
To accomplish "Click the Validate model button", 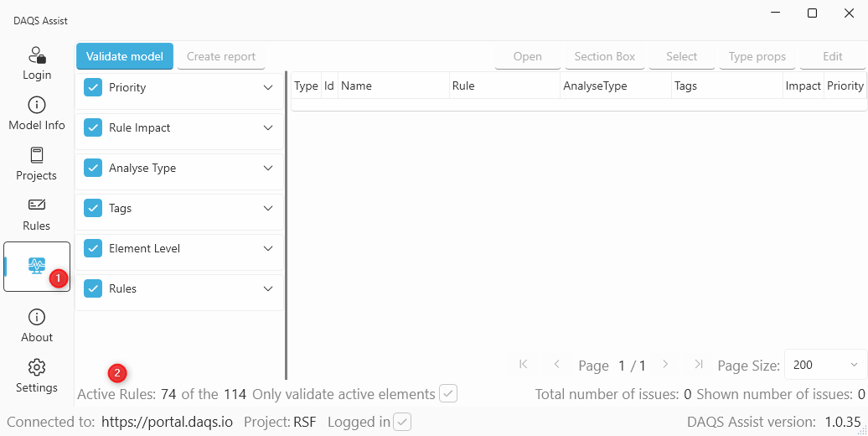I will pos(125,56).
